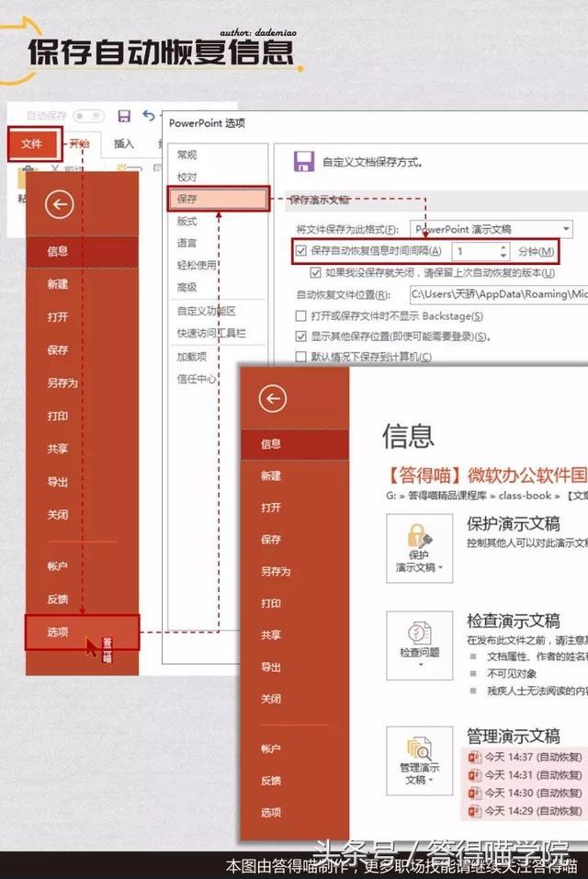This screenshot has height=879, width=588.
Task: Open the 检查问题 dropdown button
Action: (x=420, y=645)
